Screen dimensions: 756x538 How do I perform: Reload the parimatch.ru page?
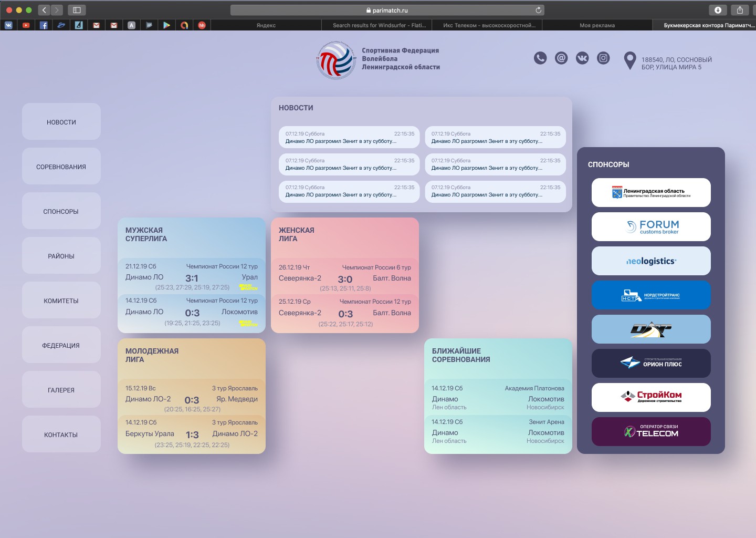point(538,10)
